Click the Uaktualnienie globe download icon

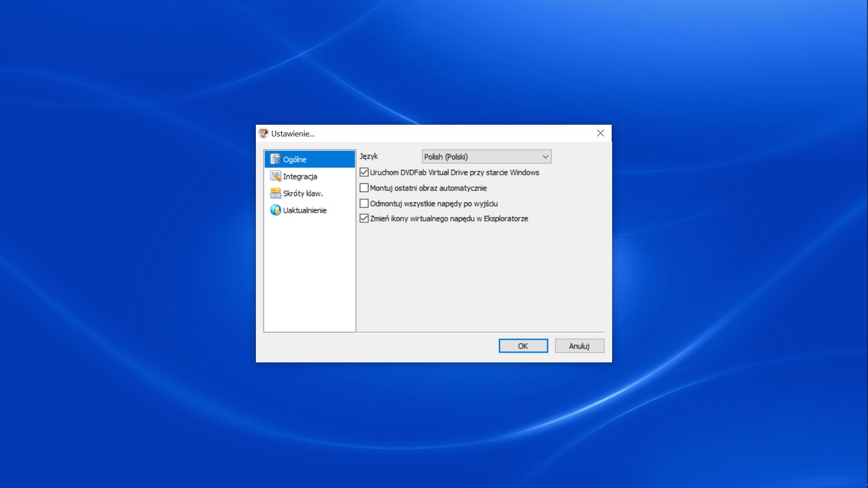(275, 210)
